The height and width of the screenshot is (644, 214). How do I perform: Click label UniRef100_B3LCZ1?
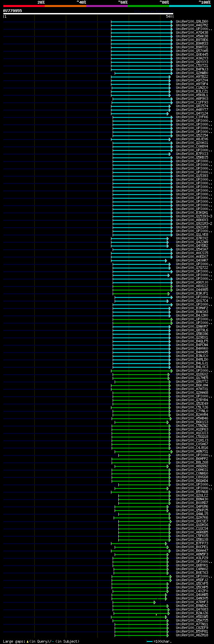pyautogui.click(x=192, y=92)
